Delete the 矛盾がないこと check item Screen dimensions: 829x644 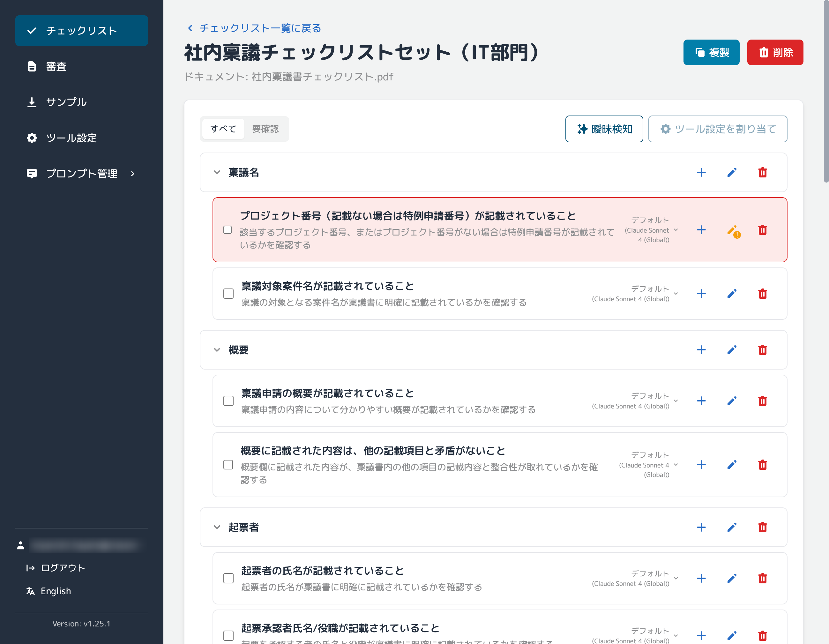tap(762, 465)
